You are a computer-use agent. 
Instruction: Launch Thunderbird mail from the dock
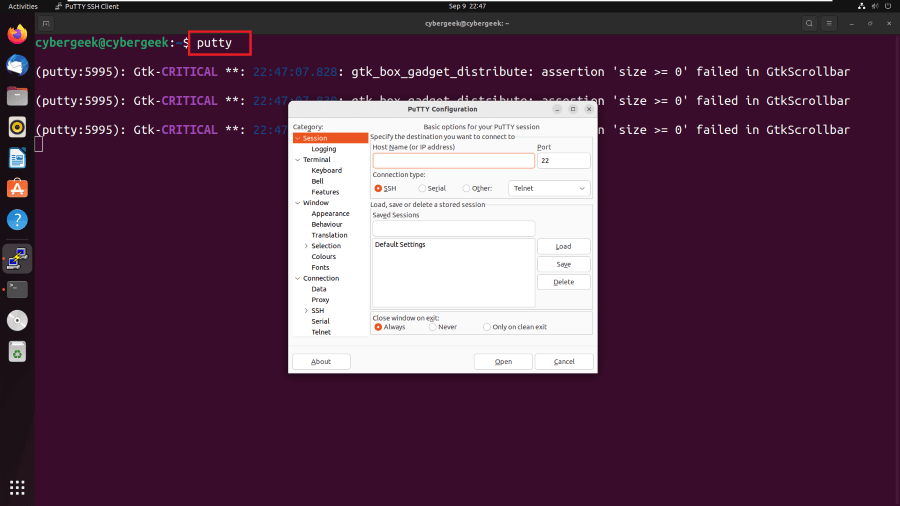(x=17, y=65)
